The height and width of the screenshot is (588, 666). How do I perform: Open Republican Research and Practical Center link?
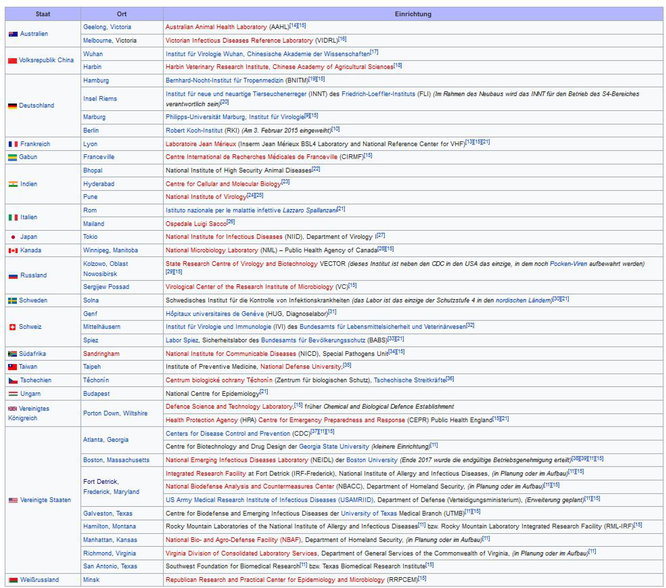(275, 580)
